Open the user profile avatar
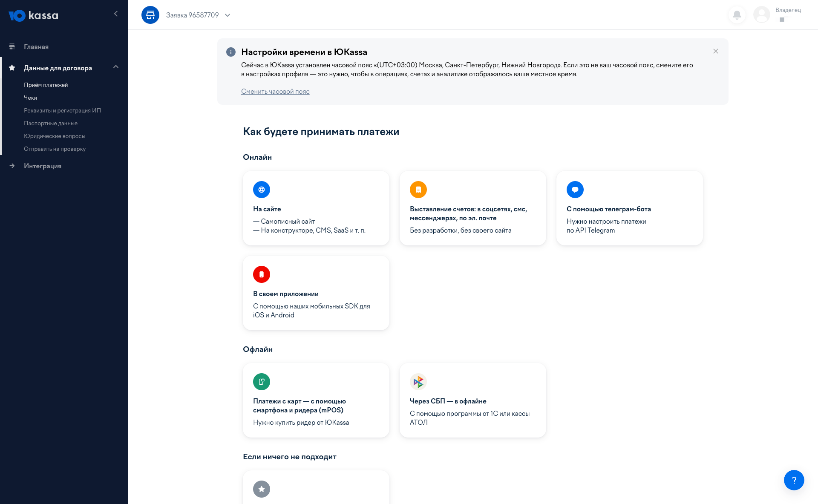 [x=762, y=15]
